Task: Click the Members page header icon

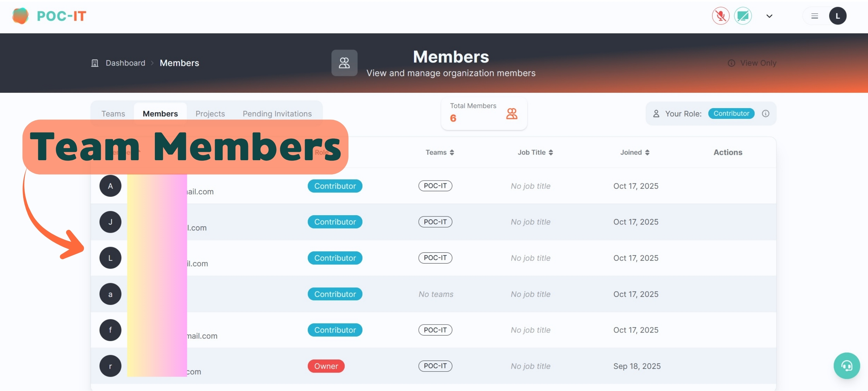Action: 344,63
